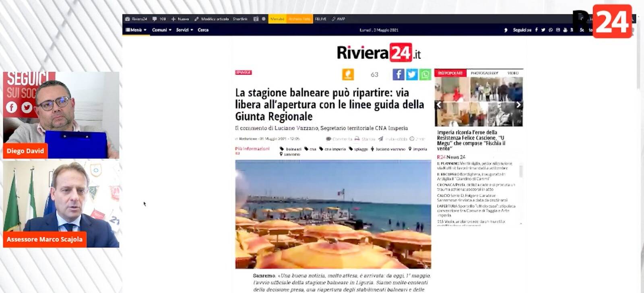
Task: Go to previous slide in popular carousel
Action: (439, 105)
